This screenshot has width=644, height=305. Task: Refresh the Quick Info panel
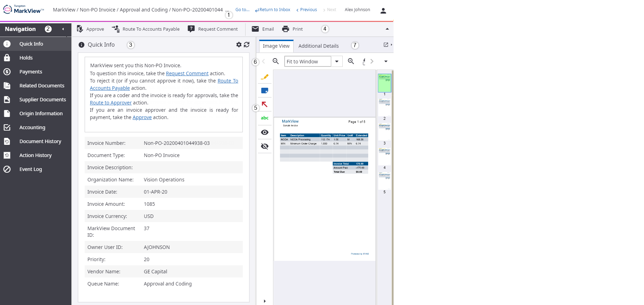(247, 45)
